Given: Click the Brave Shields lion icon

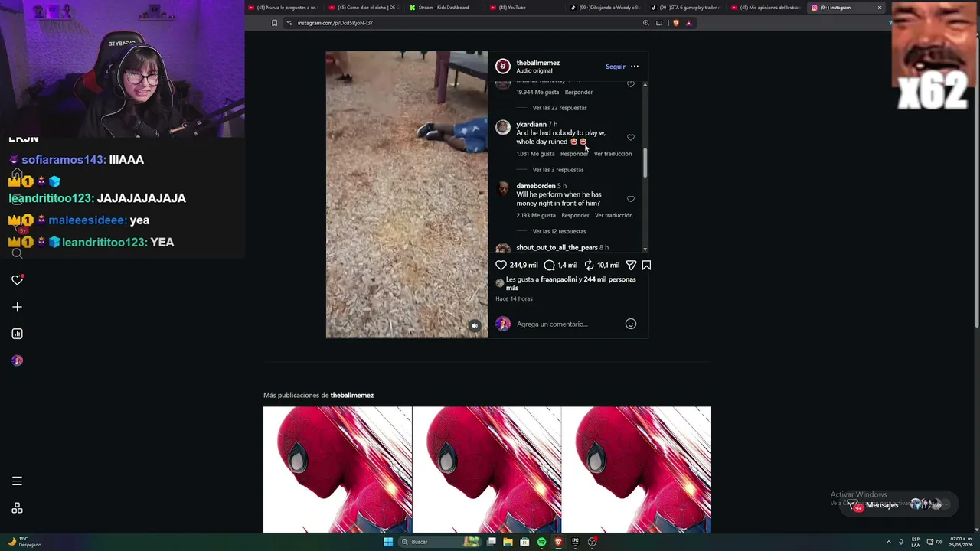Looking at the screenshot, I should [675, 23].
